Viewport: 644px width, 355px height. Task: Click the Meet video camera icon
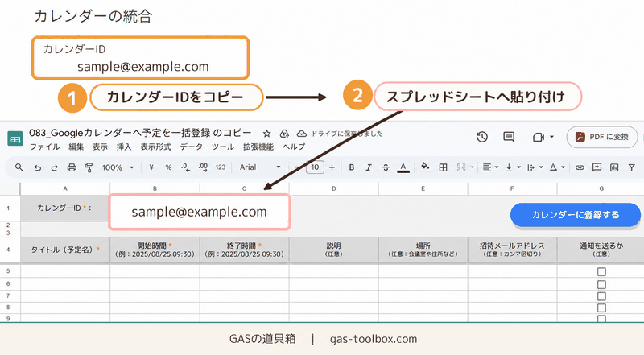point(539,137)
